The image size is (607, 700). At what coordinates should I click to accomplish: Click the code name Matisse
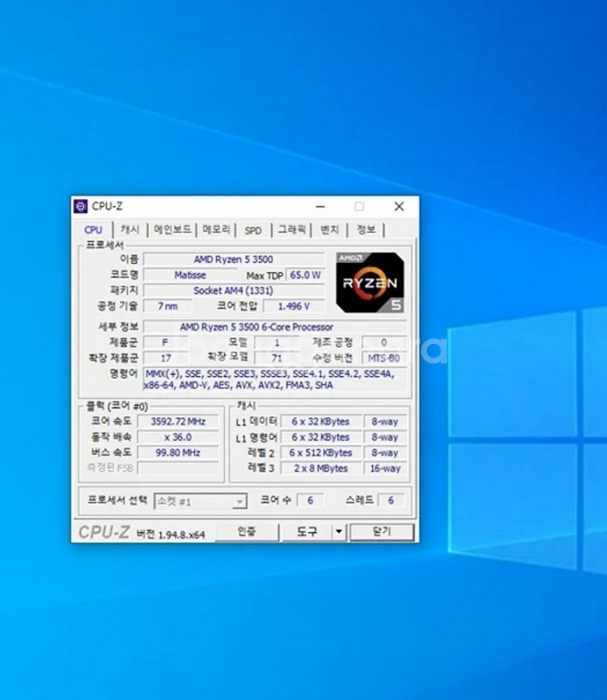point(190,275)
